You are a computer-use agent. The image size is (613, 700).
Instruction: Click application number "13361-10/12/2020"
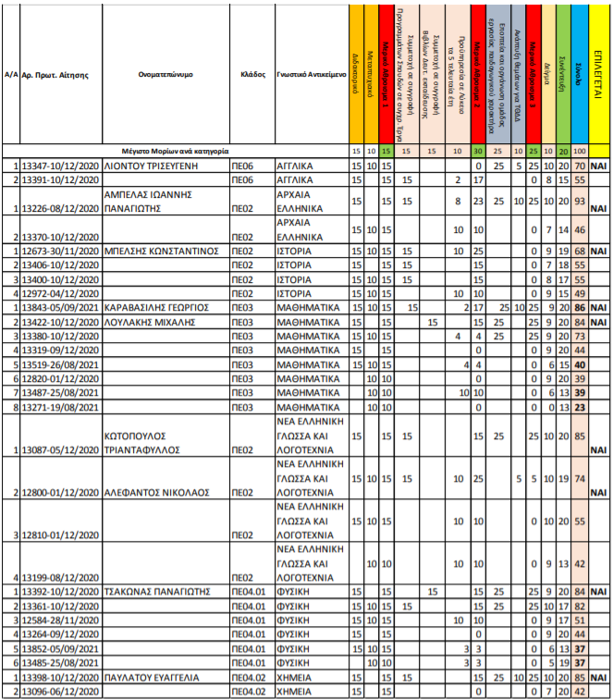tap(60, 607)
